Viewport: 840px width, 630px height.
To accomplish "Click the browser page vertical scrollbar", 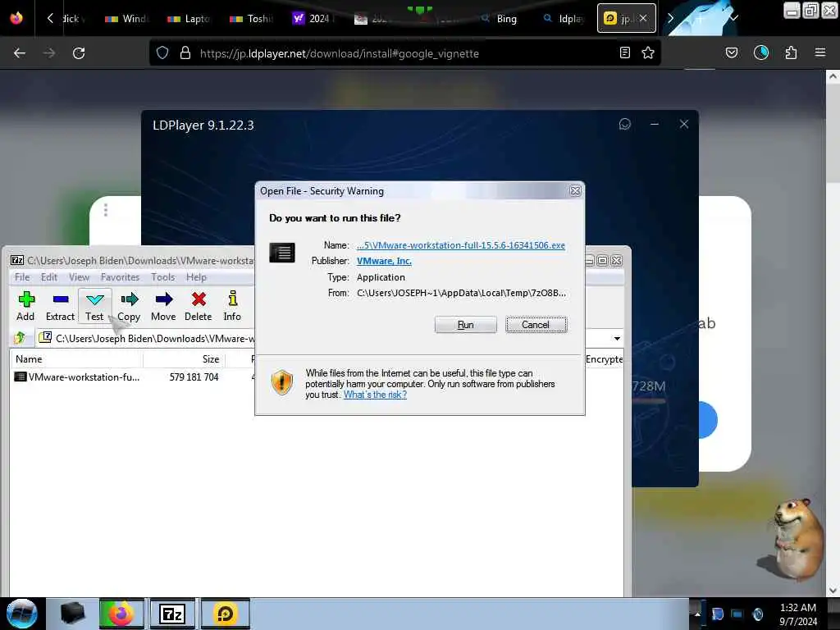I will [x=833, y=332].
